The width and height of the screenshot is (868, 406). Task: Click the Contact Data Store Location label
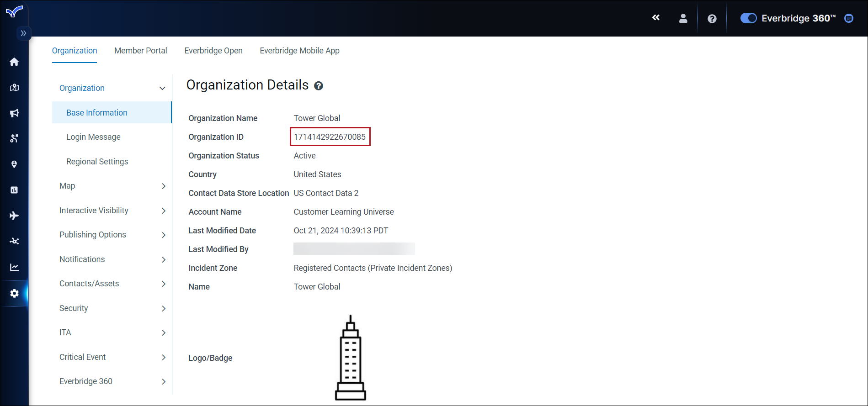[x=239, y=193]
